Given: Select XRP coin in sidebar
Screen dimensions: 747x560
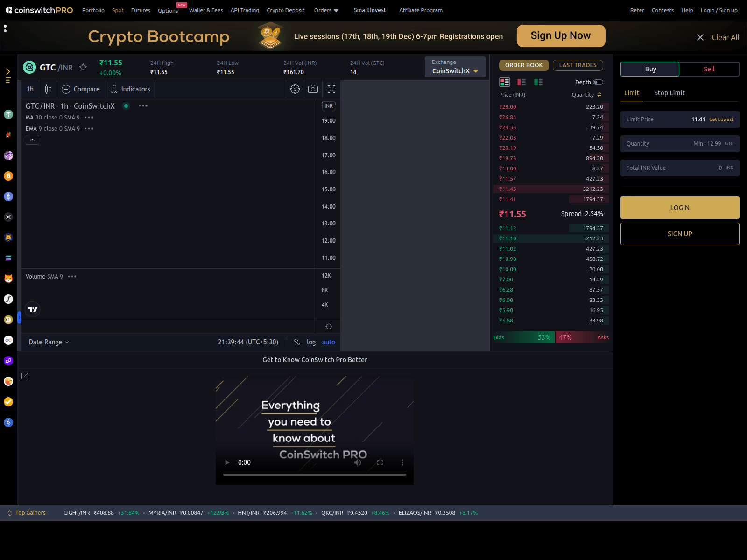Looking at the screenshot, I should coord(8,217).
